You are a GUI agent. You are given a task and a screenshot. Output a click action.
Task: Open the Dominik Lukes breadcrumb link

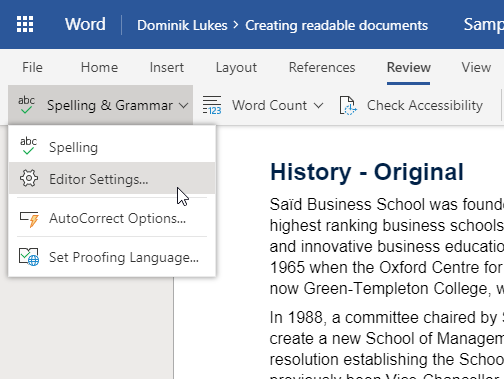pyautogui.click(x=182, y=25)
